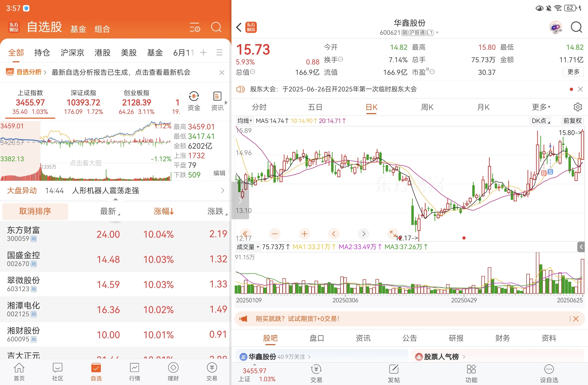The image size is (588, 385).
Task: Open the robot assistant avatar icon
Action: point(555,27)
